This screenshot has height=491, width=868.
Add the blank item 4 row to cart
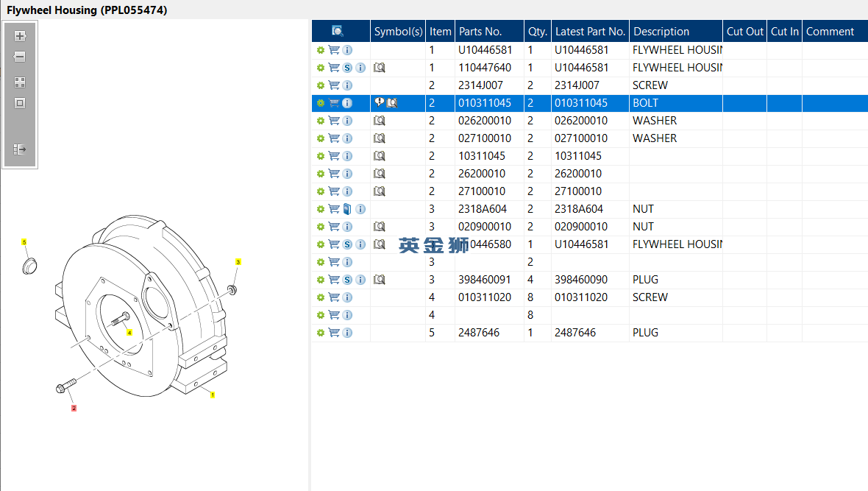click(334, 315)
